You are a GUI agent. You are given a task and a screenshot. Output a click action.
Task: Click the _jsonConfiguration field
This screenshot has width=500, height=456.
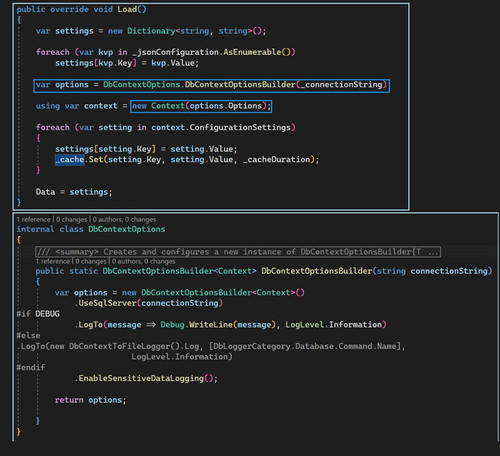(x=175, y=52)
